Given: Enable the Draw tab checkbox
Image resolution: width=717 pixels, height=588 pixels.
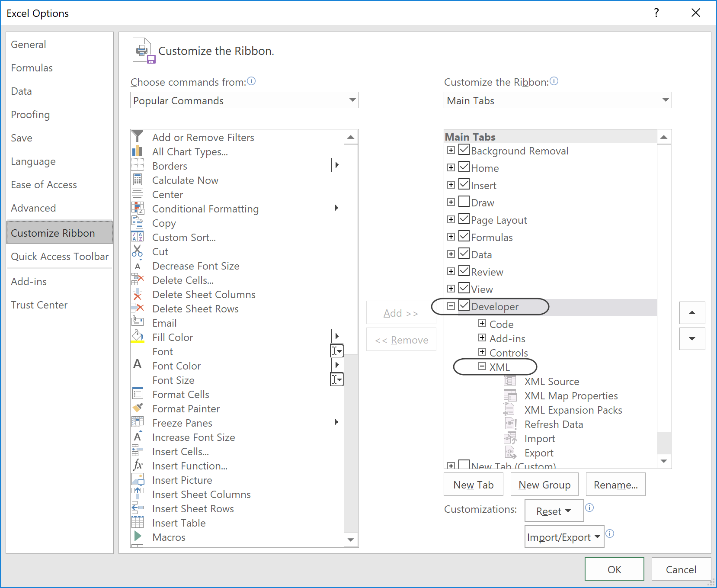Looking at the screenshot, I should pos(464,202).
